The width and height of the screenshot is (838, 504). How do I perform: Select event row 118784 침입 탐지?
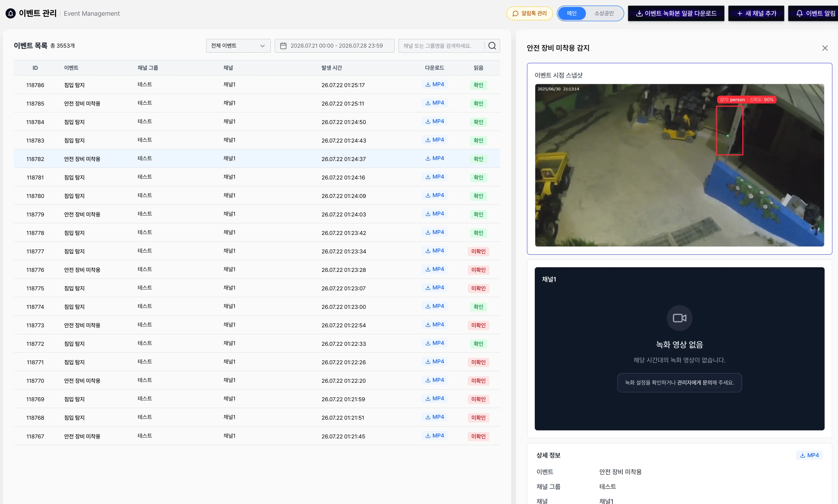(257, 121)
